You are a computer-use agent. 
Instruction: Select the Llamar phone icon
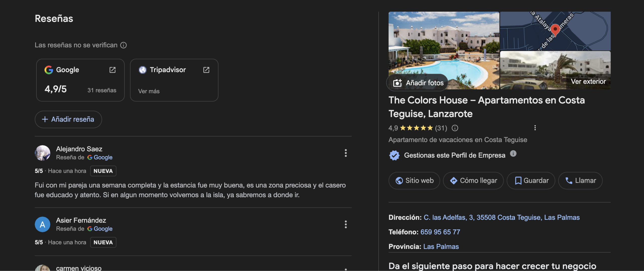569,180
